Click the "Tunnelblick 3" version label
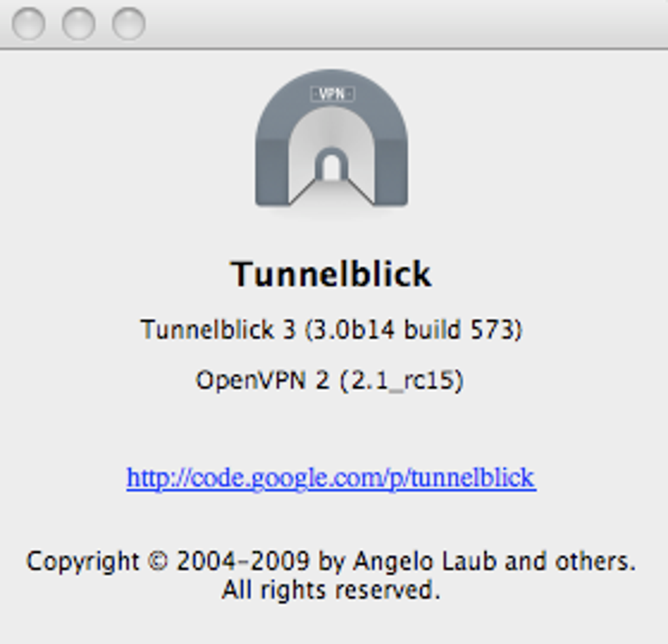Image resolution: width=668 pixels, height=644 pixels. [x=218, y=329]
